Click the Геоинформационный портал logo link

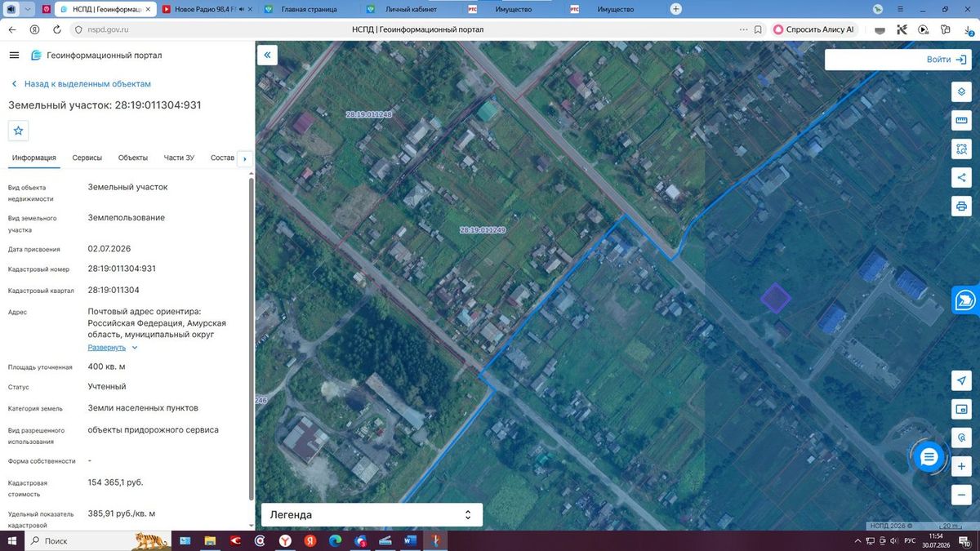[x=96, y=56]
